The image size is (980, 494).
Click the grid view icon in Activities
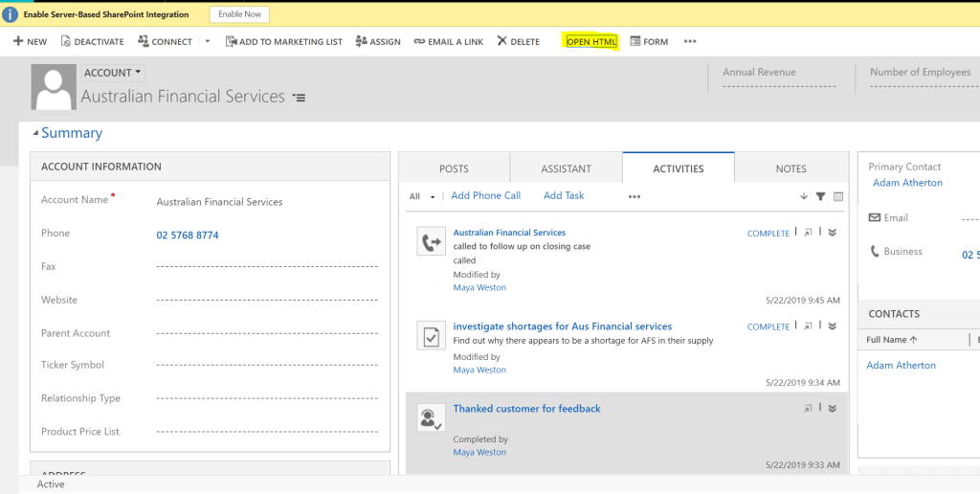click(x=838, y=196)
